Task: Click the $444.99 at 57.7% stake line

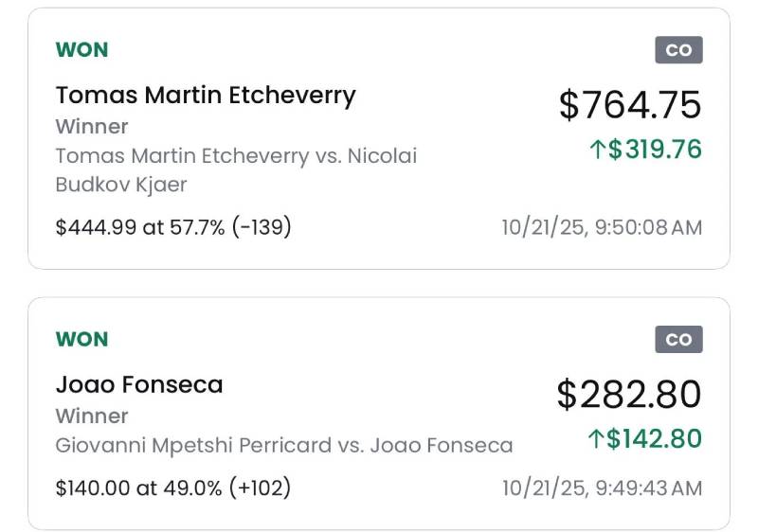Action: tap(173, 227)
